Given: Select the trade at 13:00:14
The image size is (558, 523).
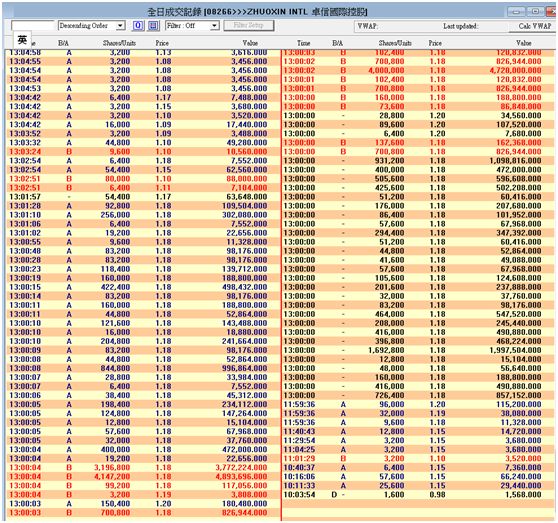Looking at the screenshot, I should click(144, 296).
